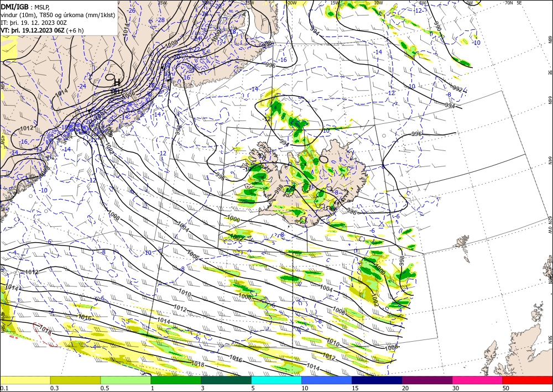Click the 'VT: þri. 19.12.2023 06Z (+6 h)' line

click(43, 30)
